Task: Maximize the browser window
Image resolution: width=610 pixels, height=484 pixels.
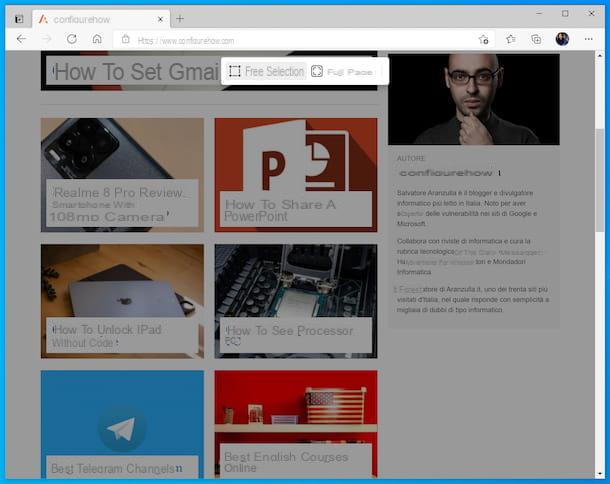Action: point(565,14)
